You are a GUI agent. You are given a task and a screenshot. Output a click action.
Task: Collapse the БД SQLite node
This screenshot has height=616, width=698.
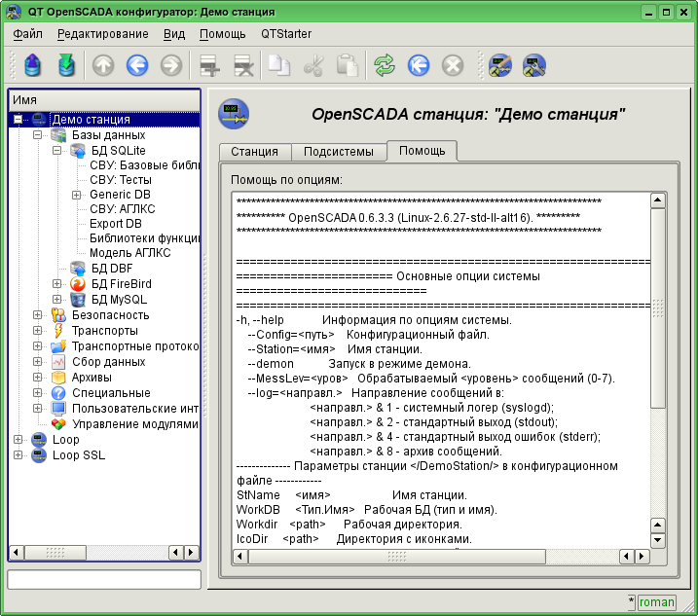point(57,151)
